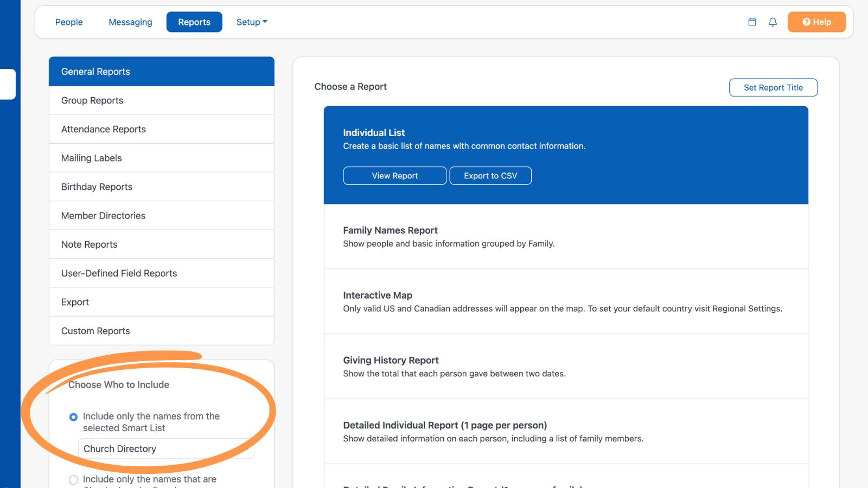Open Member Directories category
The width and height of the screenshot is (868, 488).
point(162,215)
